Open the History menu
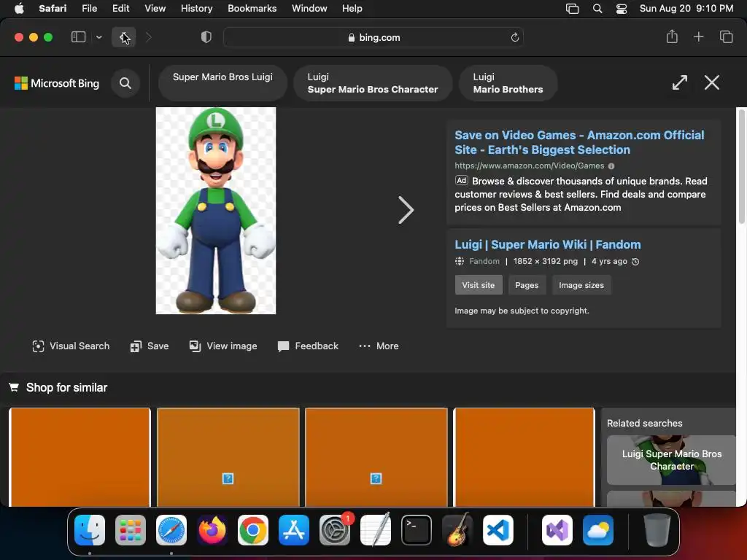This screenshot has width=747, height=560. click(196, 9)
